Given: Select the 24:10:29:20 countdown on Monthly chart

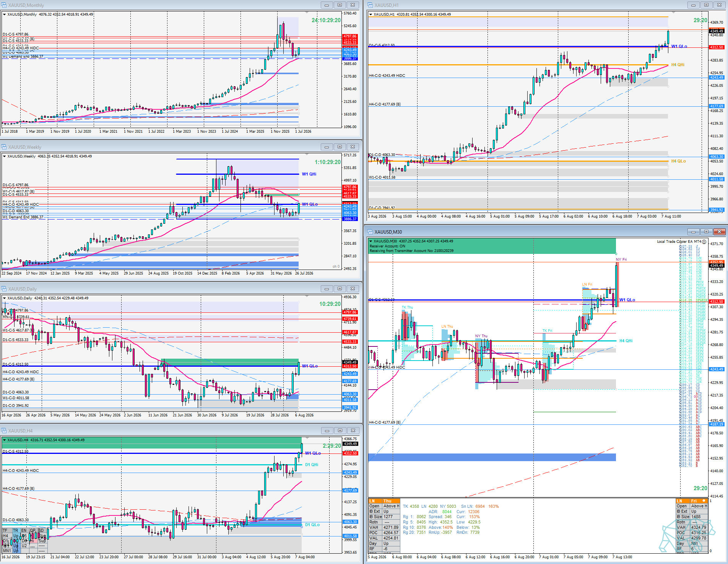Looking at the screenshot, I should click(x=326, y=20).
